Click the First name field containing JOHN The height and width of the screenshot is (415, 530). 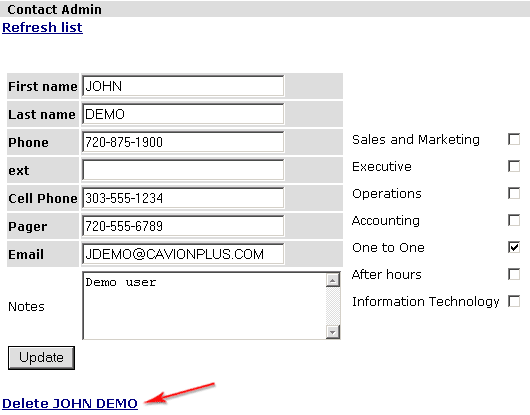pyautogui.click(x=183, y=86)
